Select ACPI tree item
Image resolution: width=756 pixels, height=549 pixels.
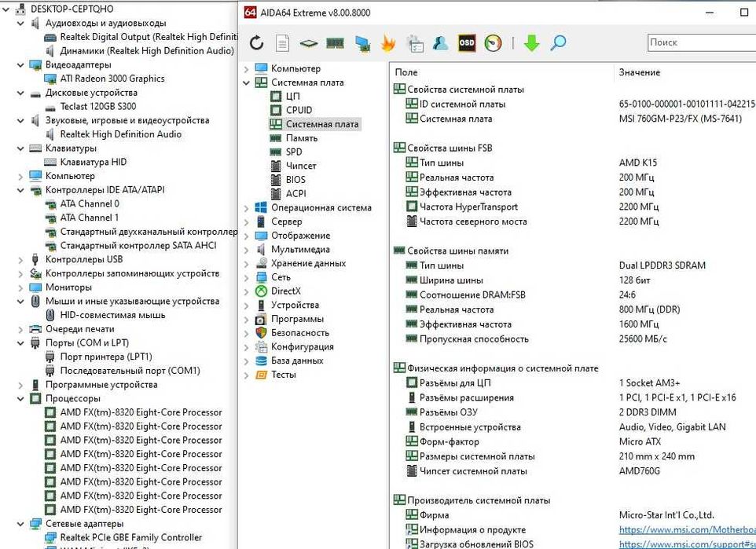point(296,194)
